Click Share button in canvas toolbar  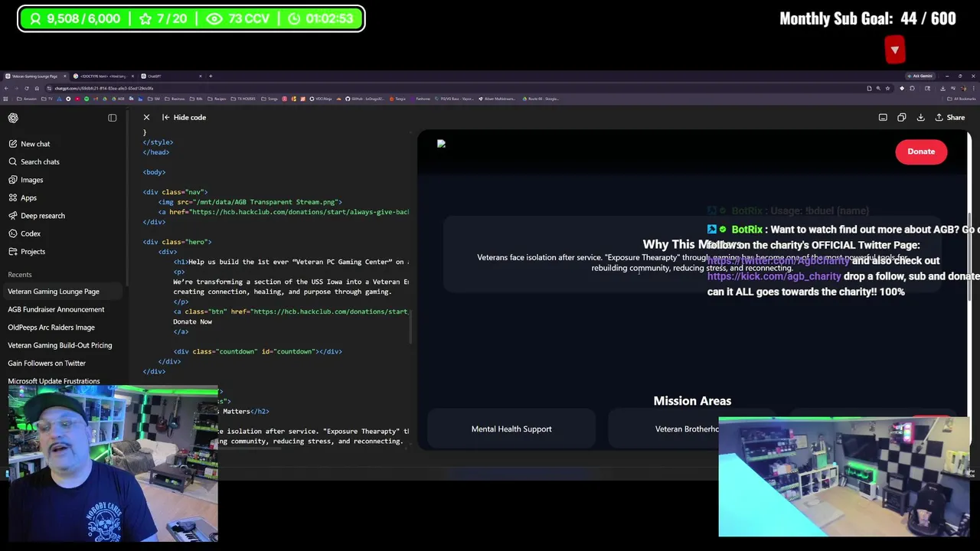949,118
